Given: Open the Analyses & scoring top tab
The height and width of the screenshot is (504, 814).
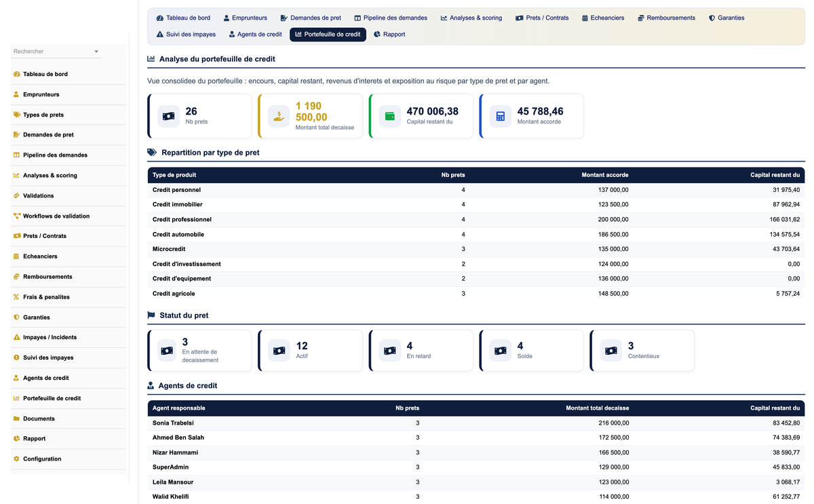Looking at the screenshot, I should 471,18.
